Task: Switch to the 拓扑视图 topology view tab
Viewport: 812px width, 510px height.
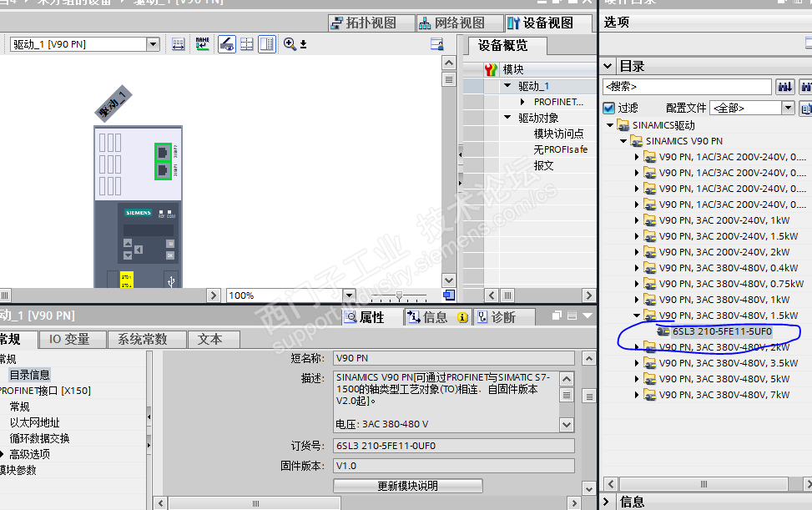Action: pos(371,23)
